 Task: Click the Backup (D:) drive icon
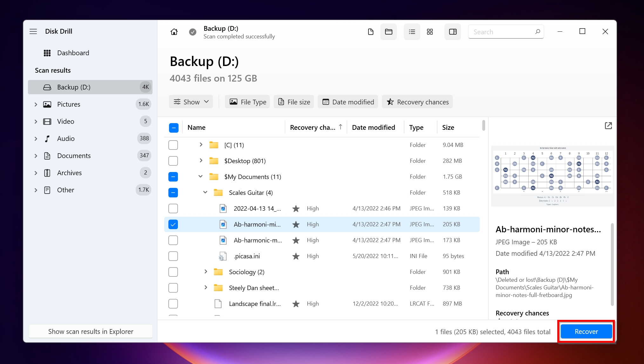click(x=47, y=87)
